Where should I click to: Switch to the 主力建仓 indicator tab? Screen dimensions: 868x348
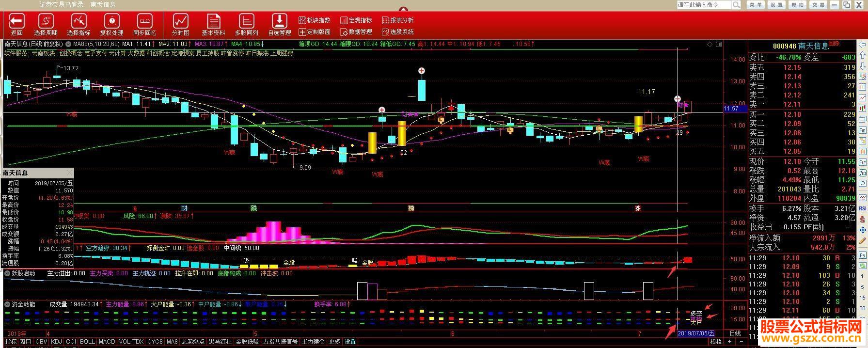click(x=314, y=342)
